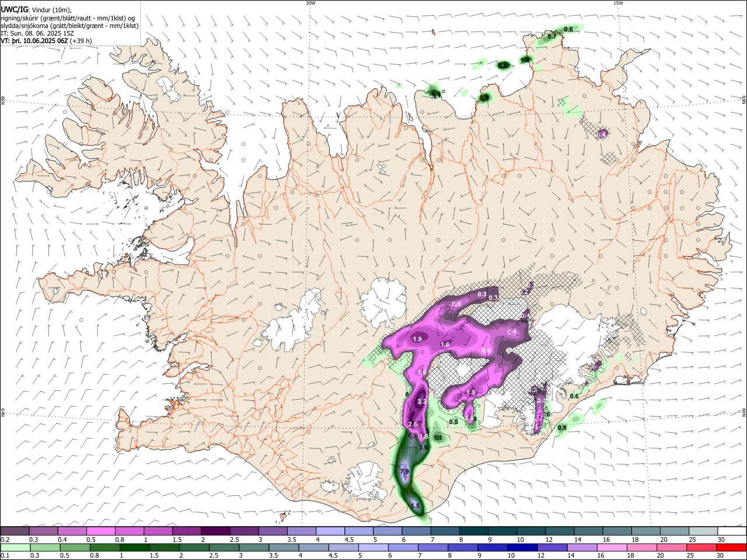Select the navy blue 10 swatch in rain scale
747x560 pixels.
pyautogui.click(x=521, y=547)
